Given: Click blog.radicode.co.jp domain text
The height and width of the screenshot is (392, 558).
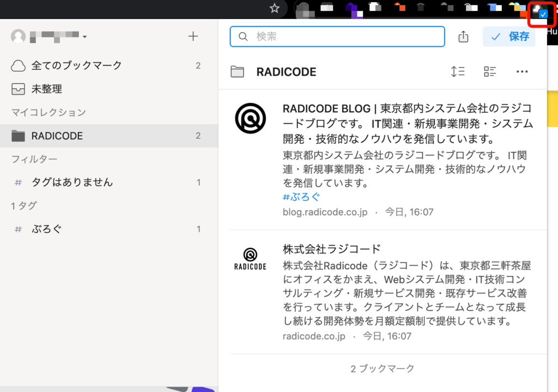Looking at the screenshot, I should tap(325, 212).
